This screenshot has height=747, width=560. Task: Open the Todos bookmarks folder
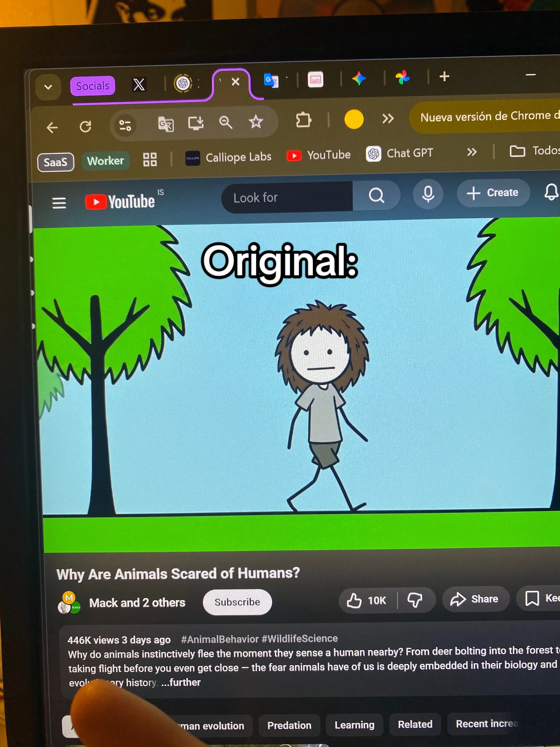tap(534, 151)
